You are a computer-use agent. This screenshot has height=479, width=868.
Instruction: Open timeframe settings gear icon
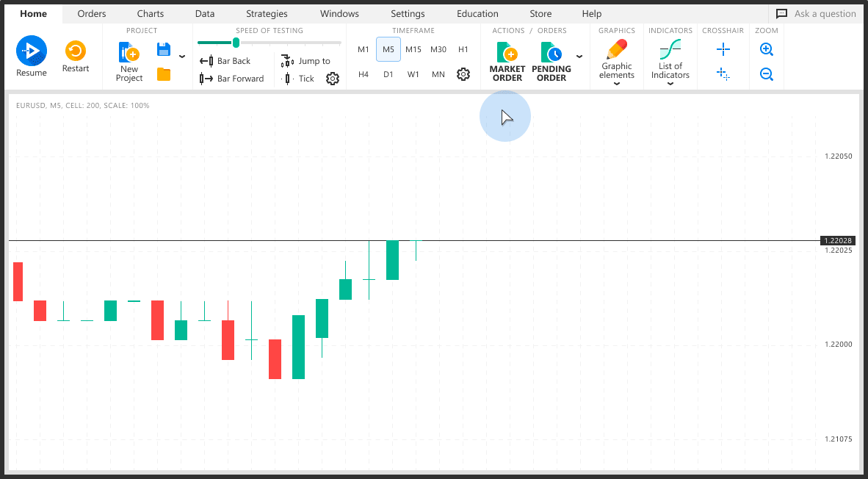pyautogui.click(x=463, y=74)
